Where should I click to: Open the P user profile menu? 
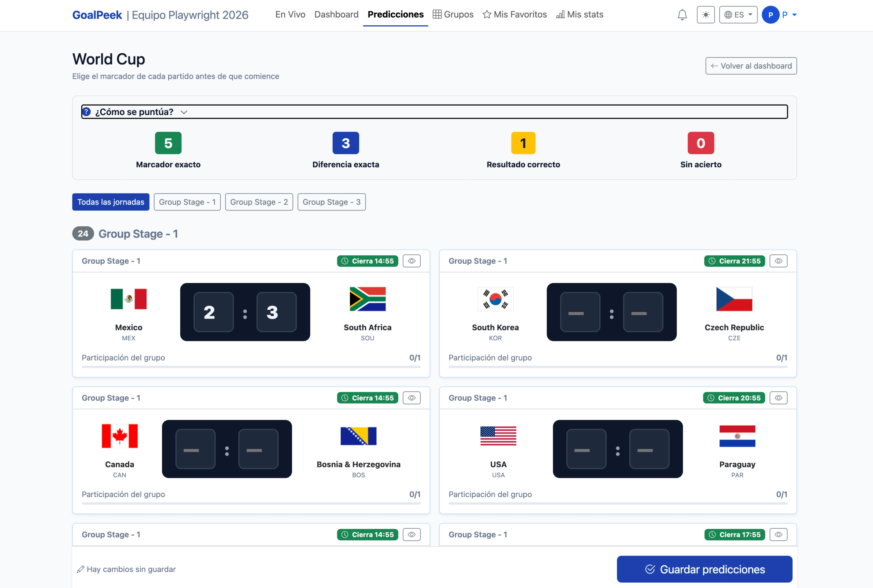pos(779,15)
